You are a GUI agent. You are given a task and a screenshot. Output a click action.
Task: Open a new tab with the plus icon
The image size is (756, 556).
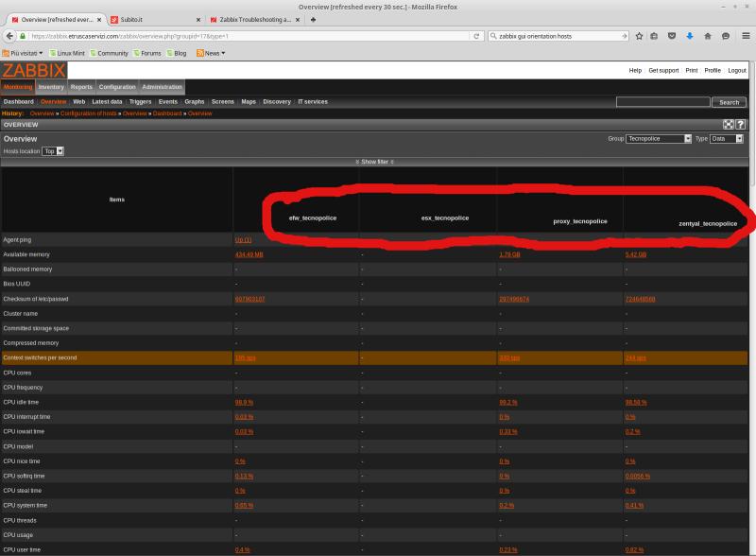313,20
